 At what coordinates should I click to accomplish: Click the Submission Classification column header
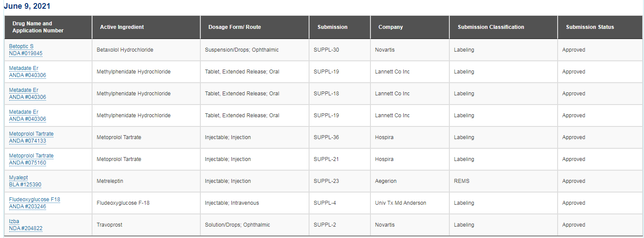504,27
